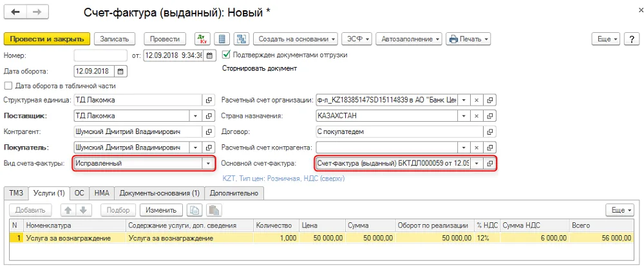
Task: Go back with left arrow button
Action: pos(15,12)
